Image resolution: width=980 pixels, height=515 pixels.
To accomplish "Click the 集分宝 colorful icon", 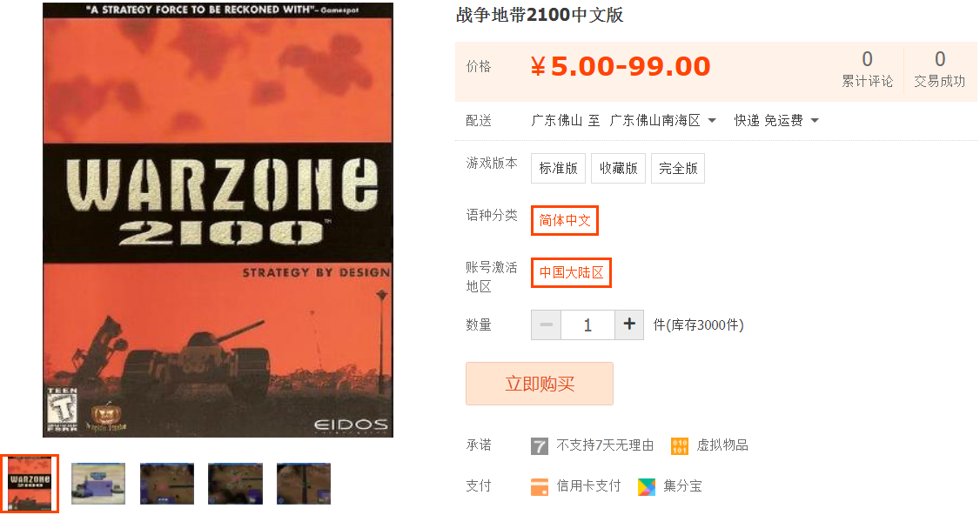I will pos(647,487).
